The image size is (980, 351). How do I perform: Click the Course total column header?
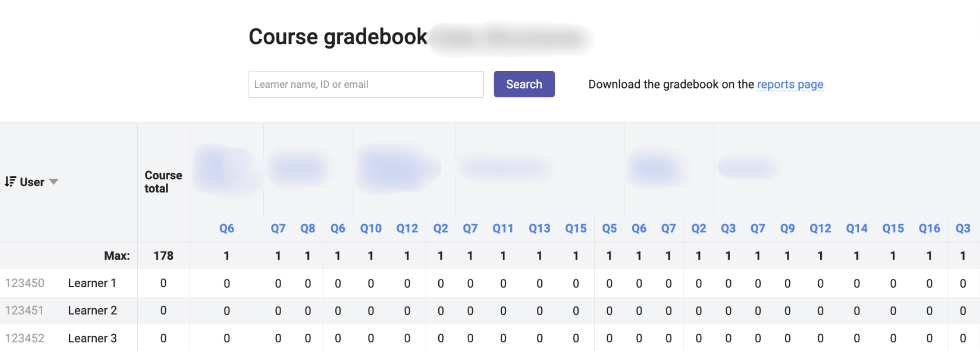(163, 182)
